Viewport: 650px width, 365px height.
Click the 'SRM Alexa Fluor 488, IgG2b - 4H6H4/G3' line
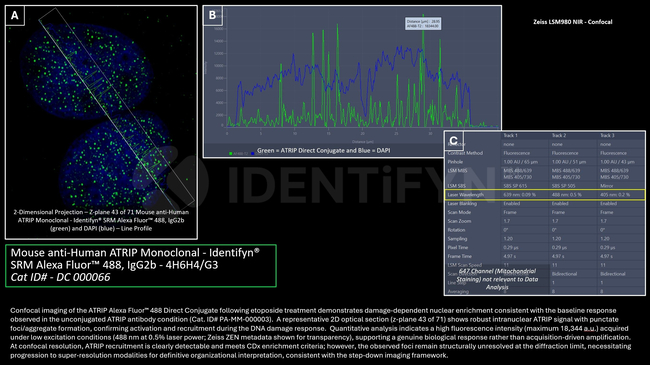pyautogui.click(x=114, y=265)
